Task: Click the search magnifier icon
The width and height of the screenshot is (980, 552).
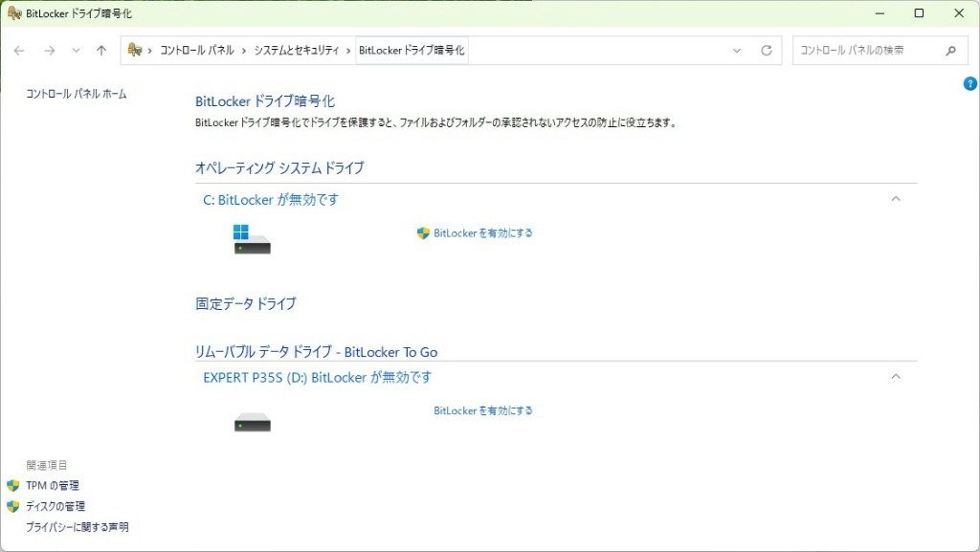Action: (x=950, y=51)
